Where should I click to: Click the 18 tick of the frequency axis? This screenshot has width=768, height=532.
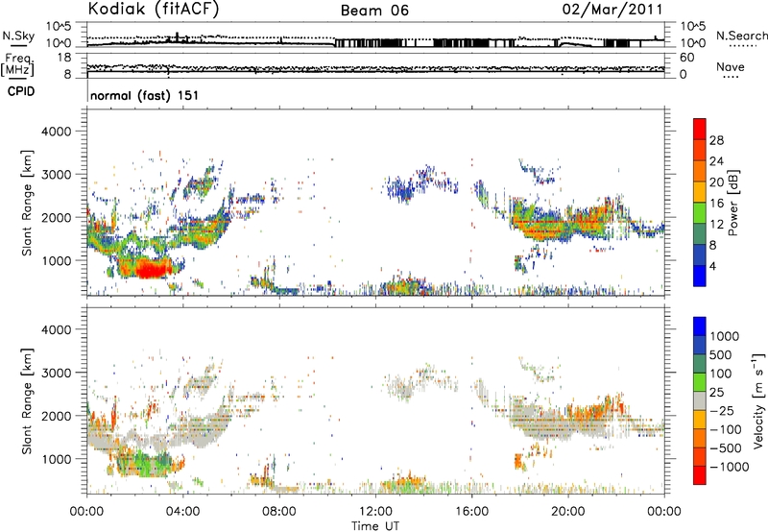point(64,58)
